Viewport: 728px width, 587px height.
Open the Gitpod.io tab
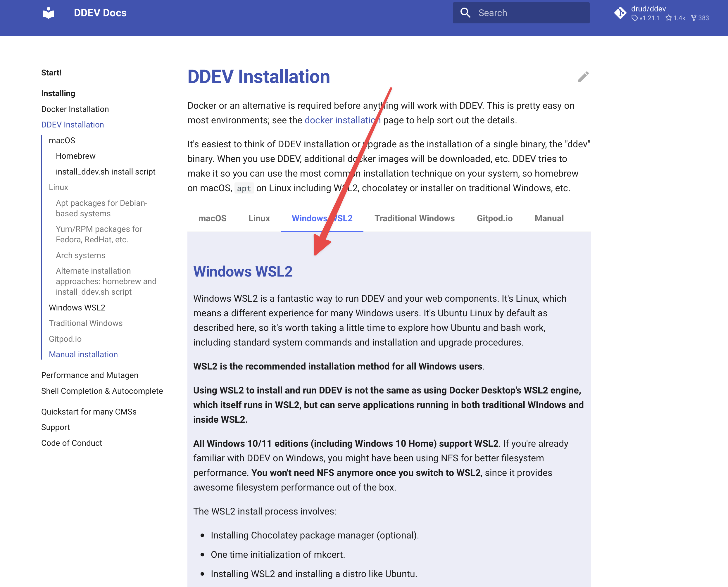click(494, 218)
